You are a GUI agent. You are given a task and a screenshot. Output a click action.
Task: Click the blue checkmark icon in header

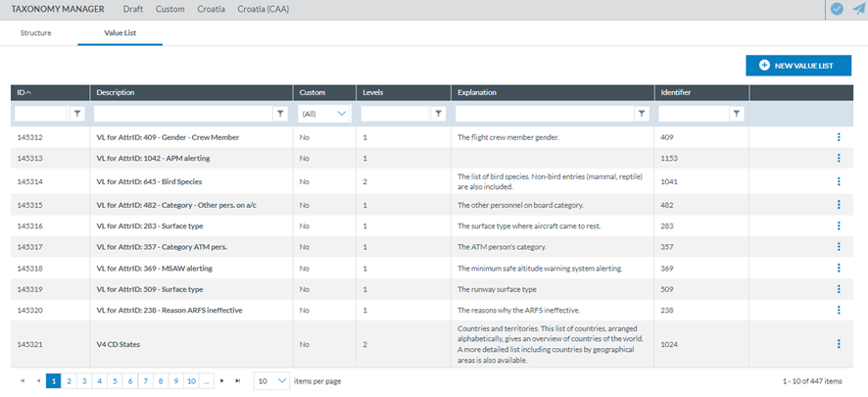(x=836, y=9)
